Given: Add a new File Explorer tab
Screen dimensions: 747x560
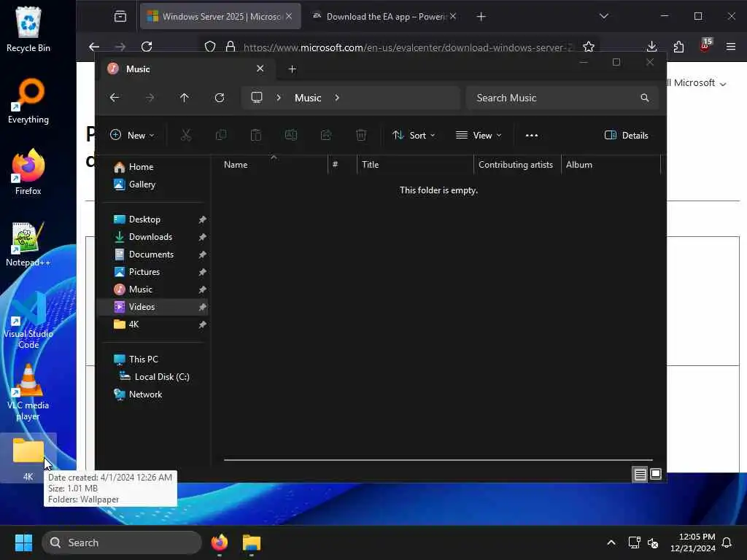Looking at the screenshot, I should coord(292,69).
